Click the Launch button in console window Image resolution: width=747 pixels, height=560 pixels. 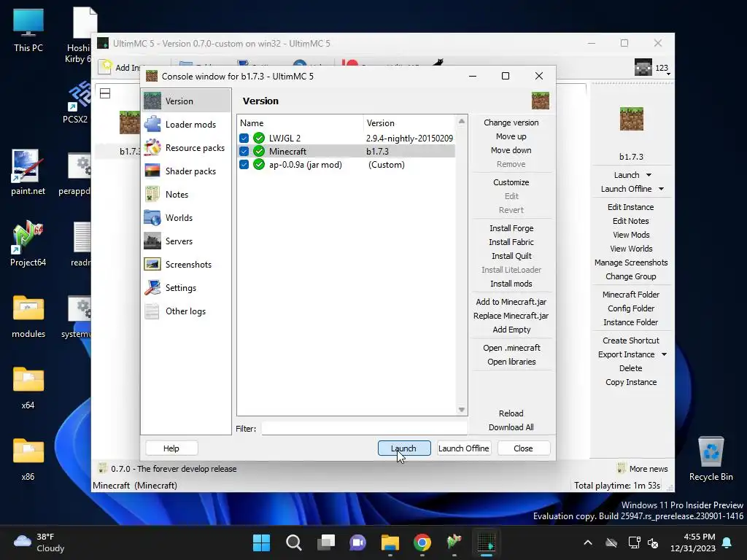[404, 448]
